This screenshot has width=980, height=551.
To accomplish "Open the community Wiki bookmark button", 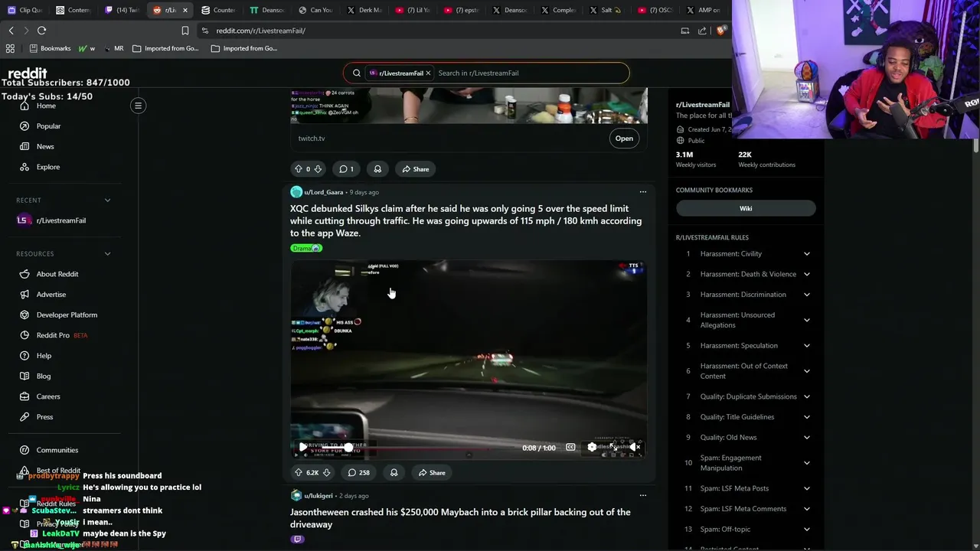I will tap(746, 208).
